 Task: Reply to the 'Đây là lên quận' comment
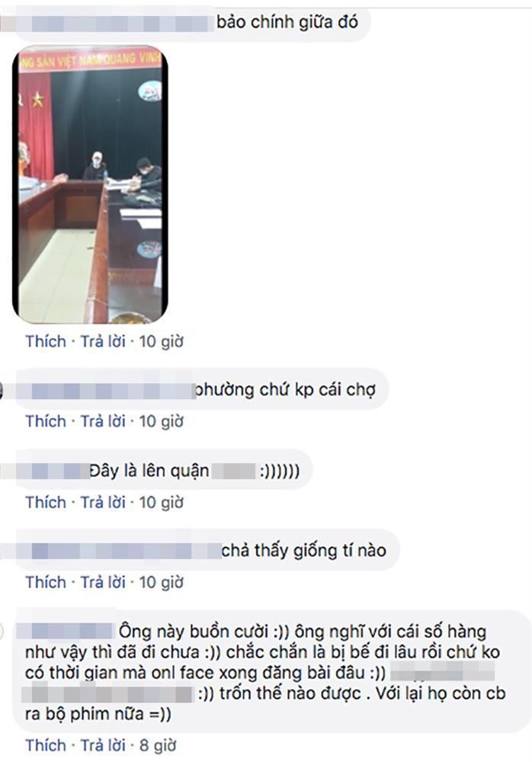point(103,502)
